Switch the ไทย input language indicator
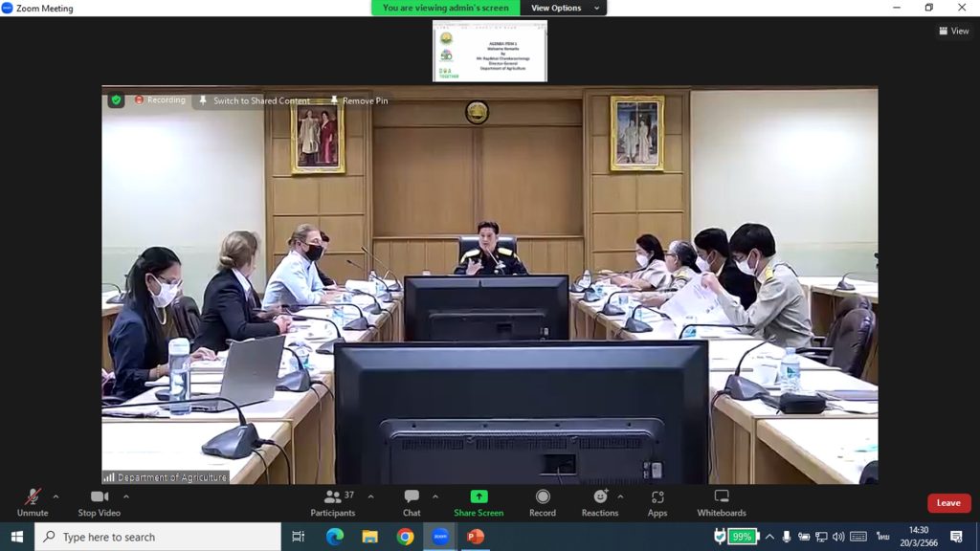This screenshot has height=551, width=980. coord(883,537)
